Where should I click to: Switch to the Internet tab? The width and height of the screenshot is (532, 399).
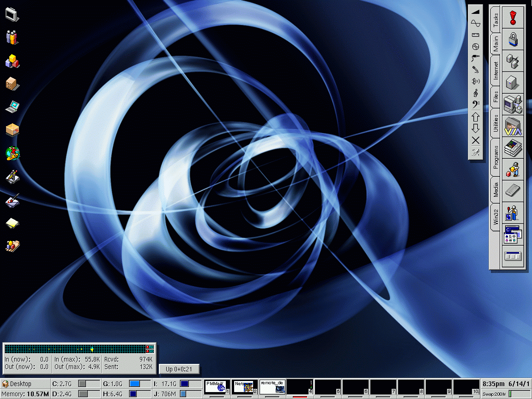click(x=496, y=71)
